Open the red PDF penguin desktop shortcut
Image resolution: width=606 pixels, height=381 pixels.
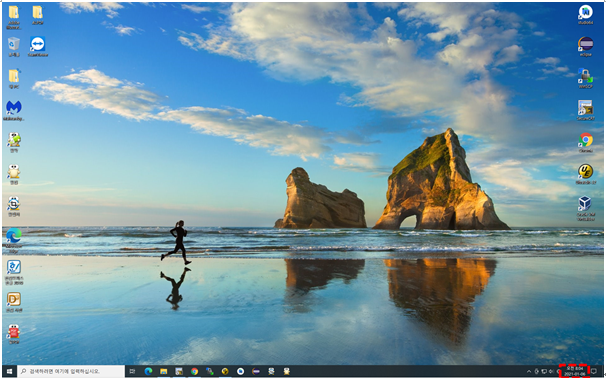point(14,334)
